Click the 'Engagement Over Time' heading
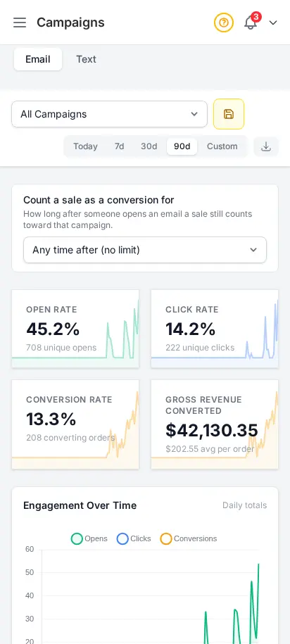The height and width of the screenshot is (644, 290). [80, 505]
